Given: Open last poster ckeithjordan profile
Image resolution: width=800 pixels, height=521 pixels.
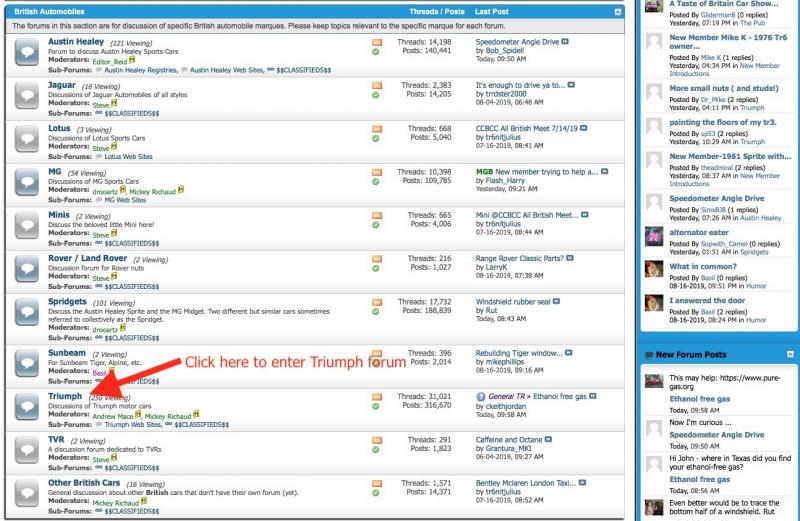Looking at the screenshot, I should click(x=505, y=407).
